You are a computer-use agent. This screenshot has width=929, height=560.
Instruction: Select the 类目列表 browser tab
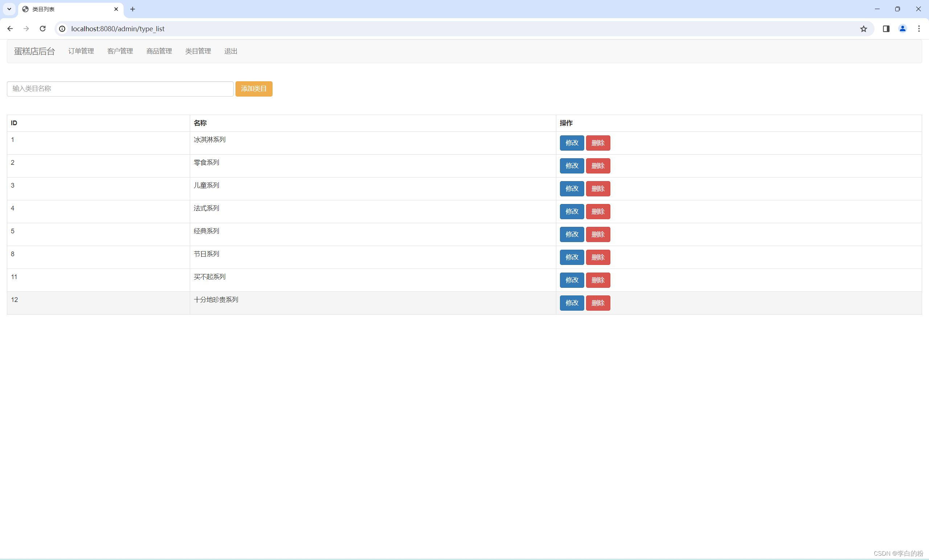tap(71, 9)
